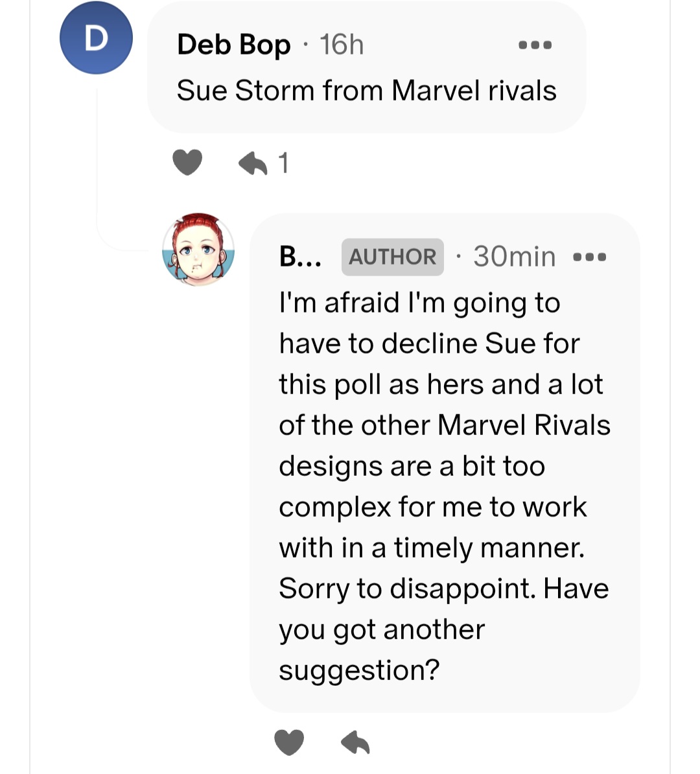The height and width of the screenshot is (774, 700).
Task: Click the author's truncated name "B..."
Action: (x=299, y=257)
